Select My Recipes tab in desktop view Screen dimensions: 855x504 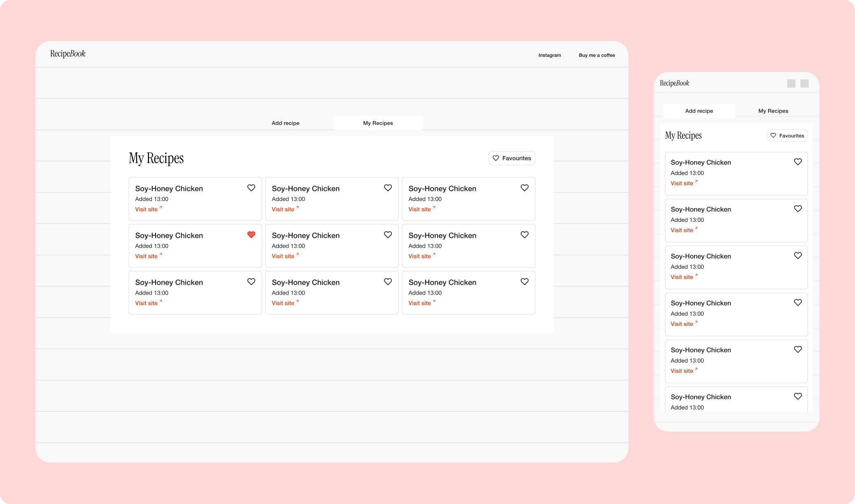[378, 123]
